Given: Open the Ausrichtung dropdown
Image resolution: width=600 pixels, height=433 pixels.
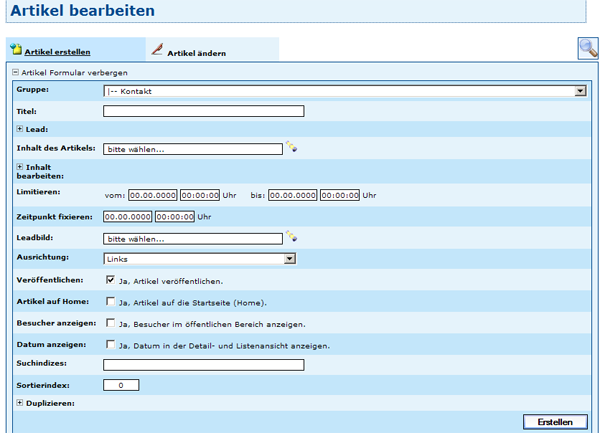Looking at the screenshot, I should (x=290, y=259).
